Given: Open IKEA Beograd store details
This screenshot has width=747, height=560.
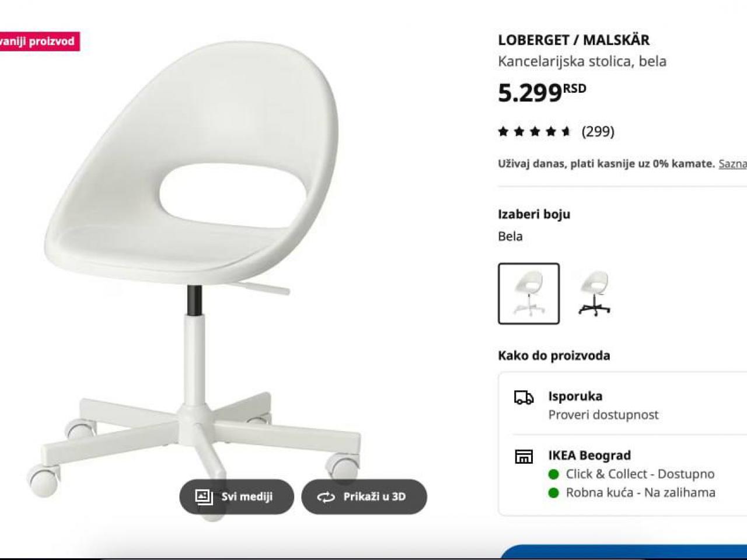Looking at the screenshot, I should point(589,455).
